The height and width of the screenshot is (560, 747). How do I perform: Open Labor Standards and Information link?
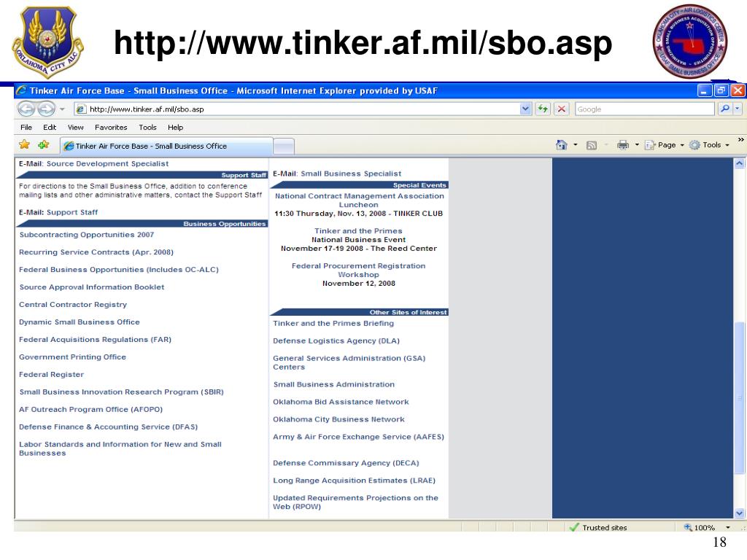click(120, 448)
